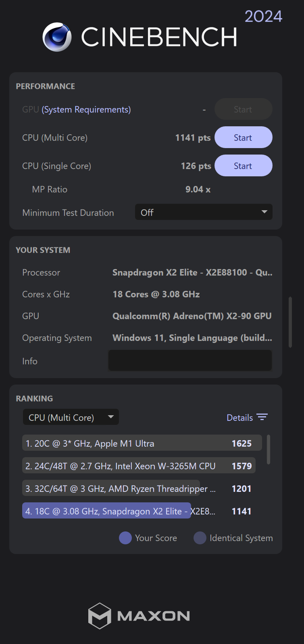Click the CINEBENCH title text

159,37
